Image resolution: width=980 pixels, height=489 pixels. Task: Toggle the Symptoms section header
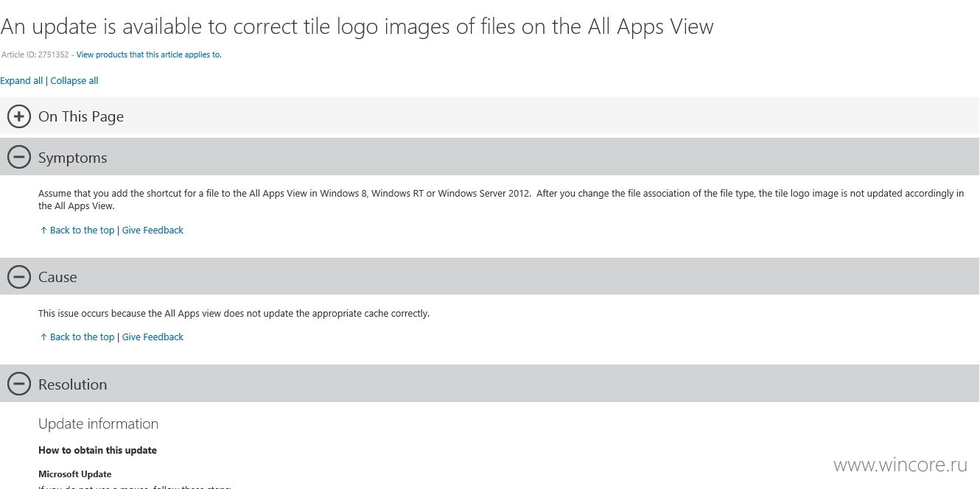coord(489,157)
